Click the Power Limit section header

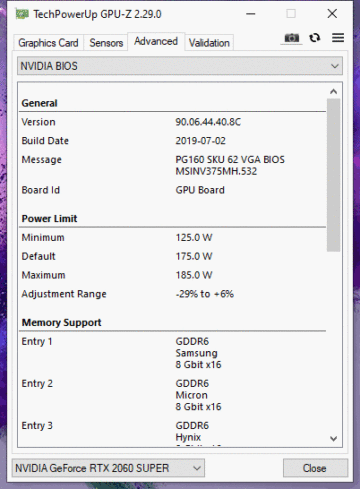click(x=49, y=219)
